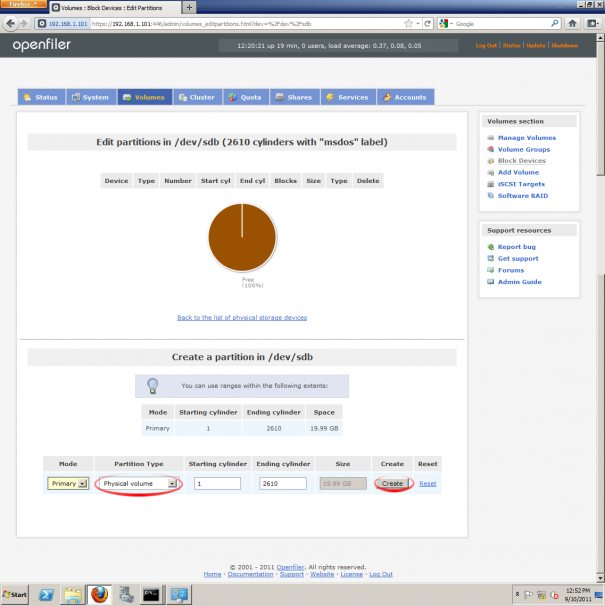The width and height of the screenshot is (605, 606).
Task: Click the Status link in the header
Action: tap(511, 45)
